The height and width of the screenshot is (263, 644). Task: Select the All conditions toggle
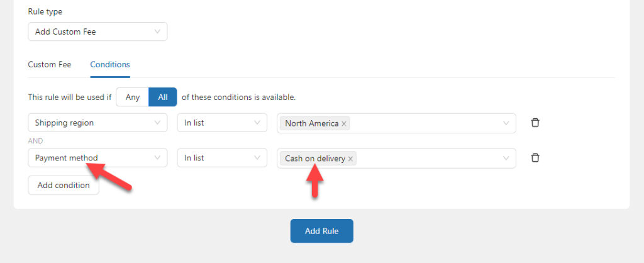[x=163, y=97]
